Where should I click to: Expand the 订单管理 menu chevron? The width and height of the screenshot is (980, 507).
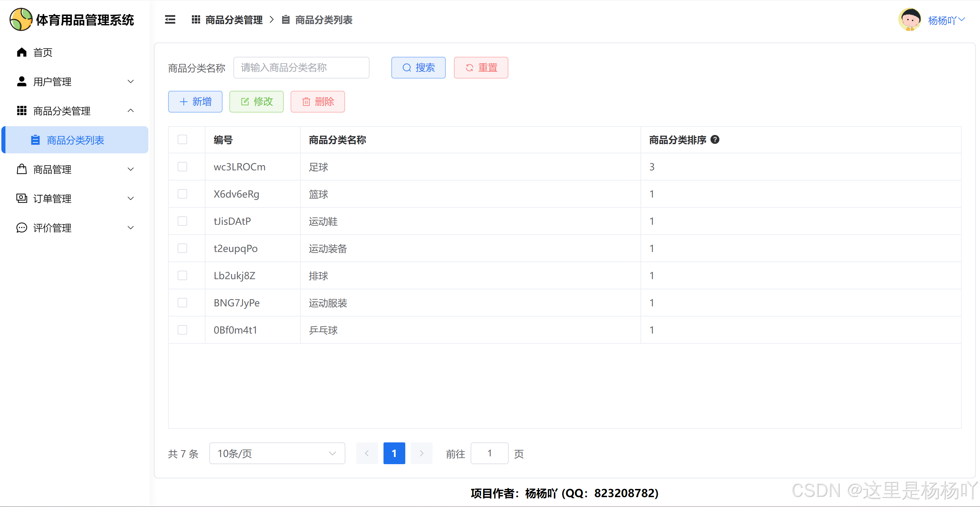130,198
